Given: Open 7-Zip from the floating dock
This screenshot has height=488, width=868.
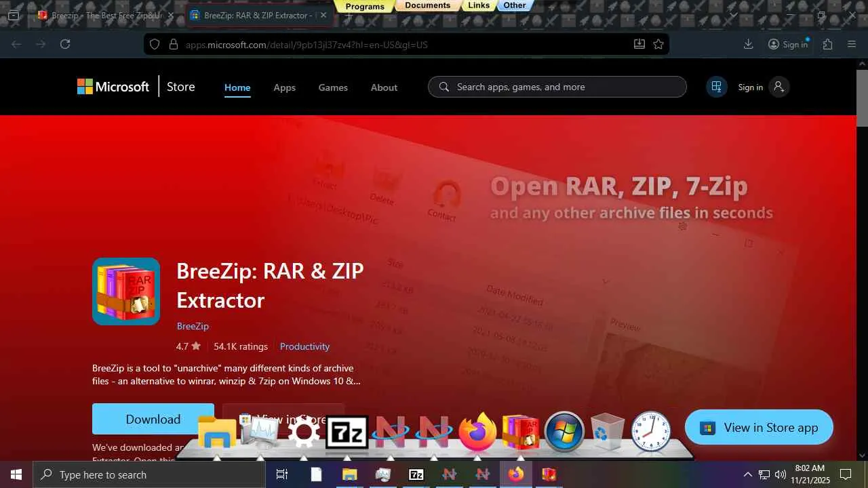Looking at the screenshot, I should click(347, 432).
